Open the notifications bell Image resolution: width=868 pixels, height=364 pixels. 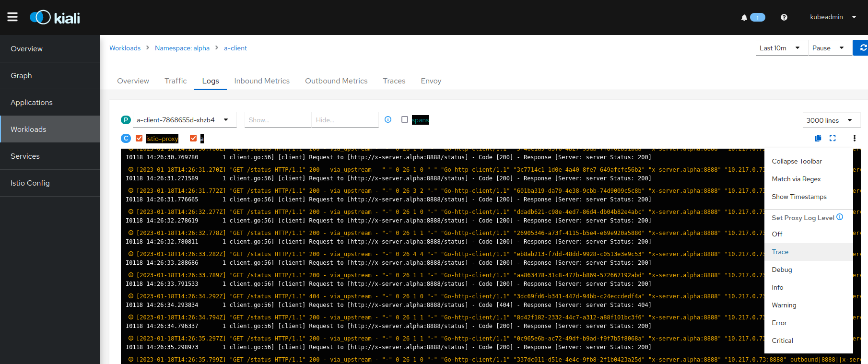point(744,18)
